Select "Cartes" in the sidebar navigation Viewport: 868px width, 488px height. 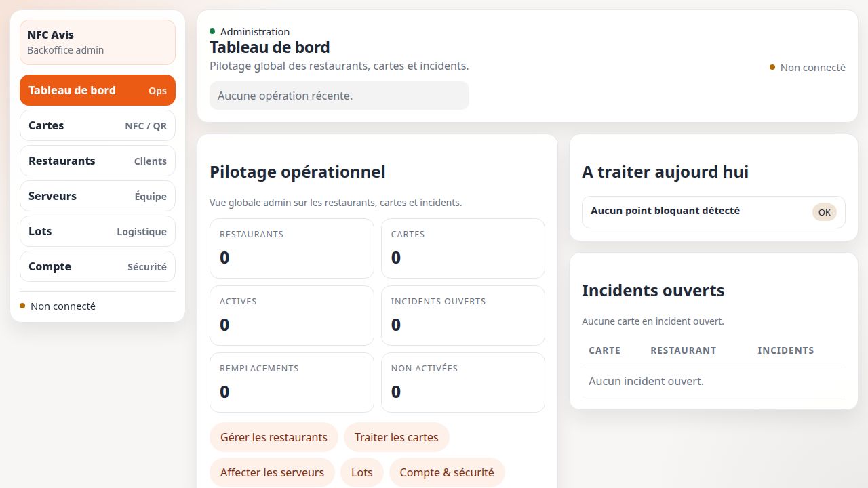(x=97, y=125)
